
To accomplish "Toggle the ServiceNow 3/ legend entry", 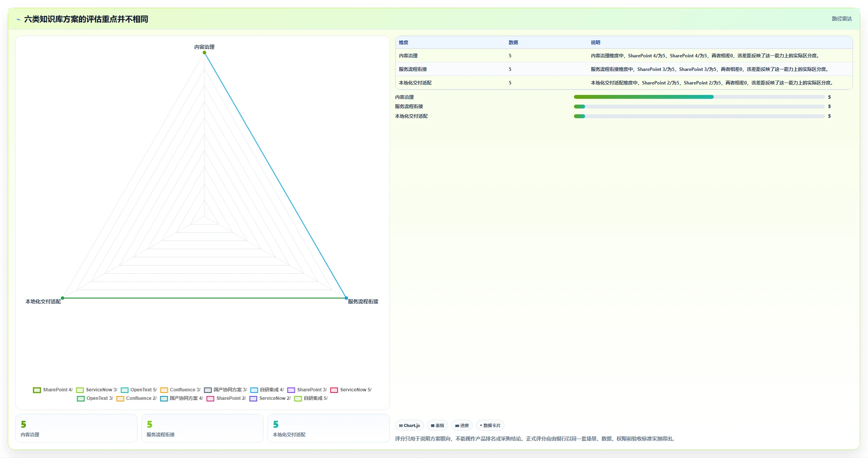I will (x=97, y=390).
